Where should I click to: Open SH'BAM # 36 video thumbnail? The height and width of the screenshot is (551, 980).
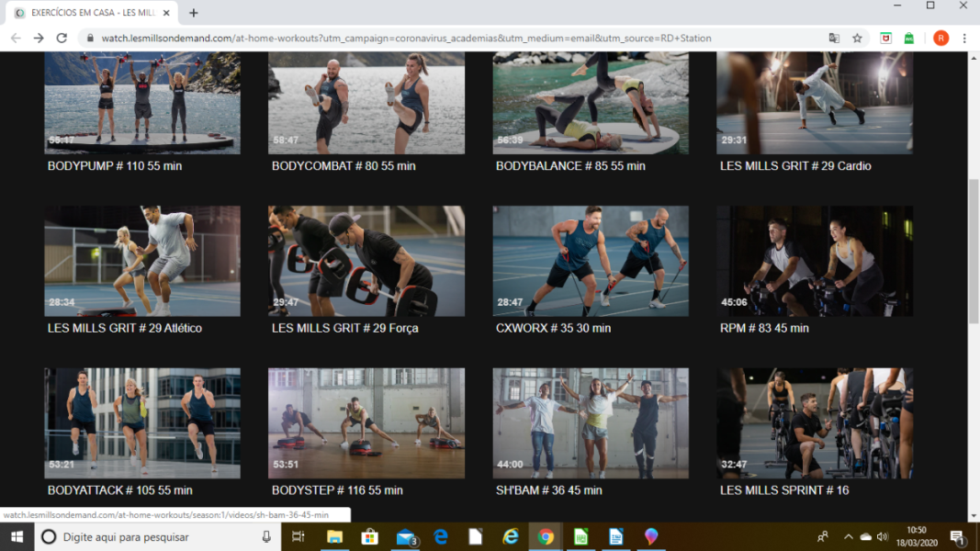tap(591, 423)
